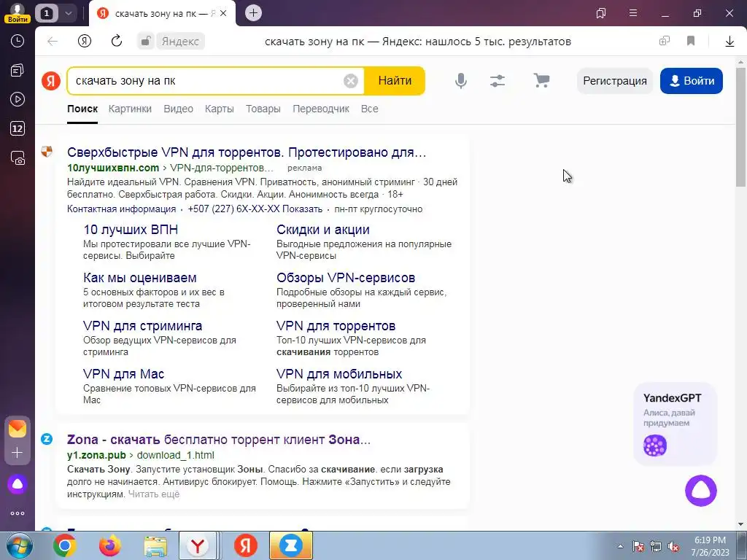Screen dimensions: 747x560
Task: Clear the search query with X
Action: 351,81
